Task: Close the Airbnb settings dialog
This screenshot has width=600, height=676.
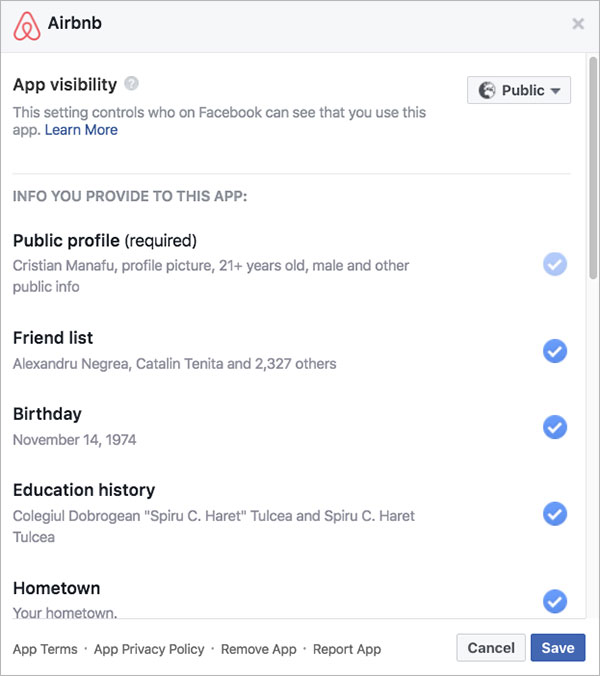Action: (x=578, y=24)
